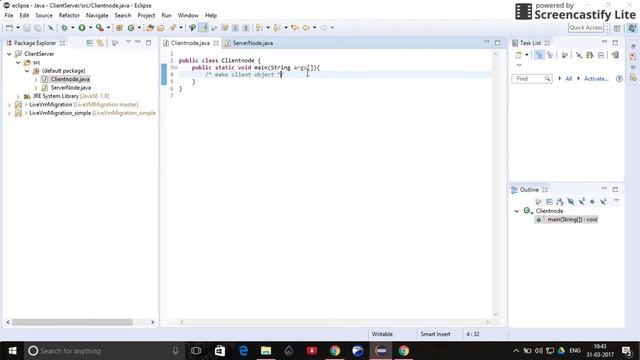Run the program with green Run button

[x=82, y=28]
